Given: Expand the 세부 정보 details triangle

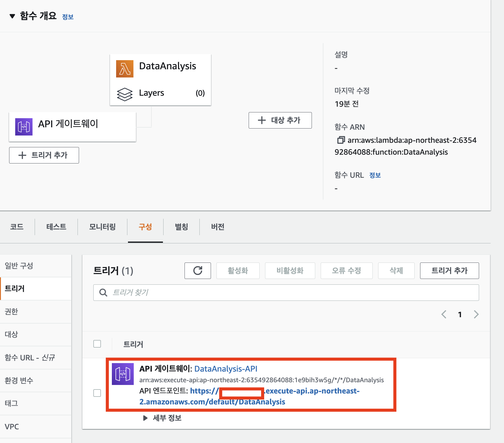Looking at the screenshot, I should 145,418.
